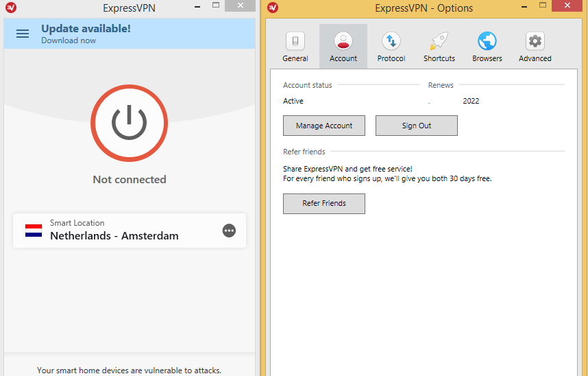This screenshot has height=376, width=588.
Task: Click the Netherlands flag icon
Action: (x=34, y=231)
